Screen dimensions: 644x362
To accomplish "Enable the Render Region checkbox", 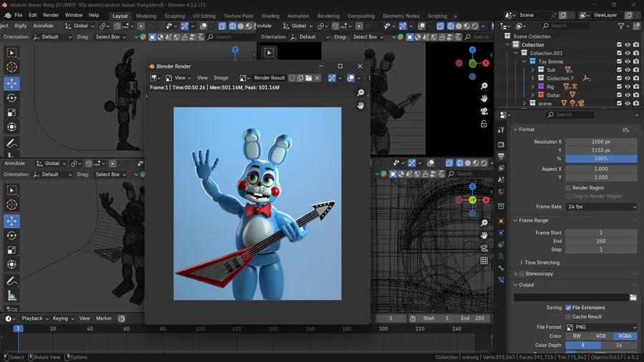I will (568, 188).
